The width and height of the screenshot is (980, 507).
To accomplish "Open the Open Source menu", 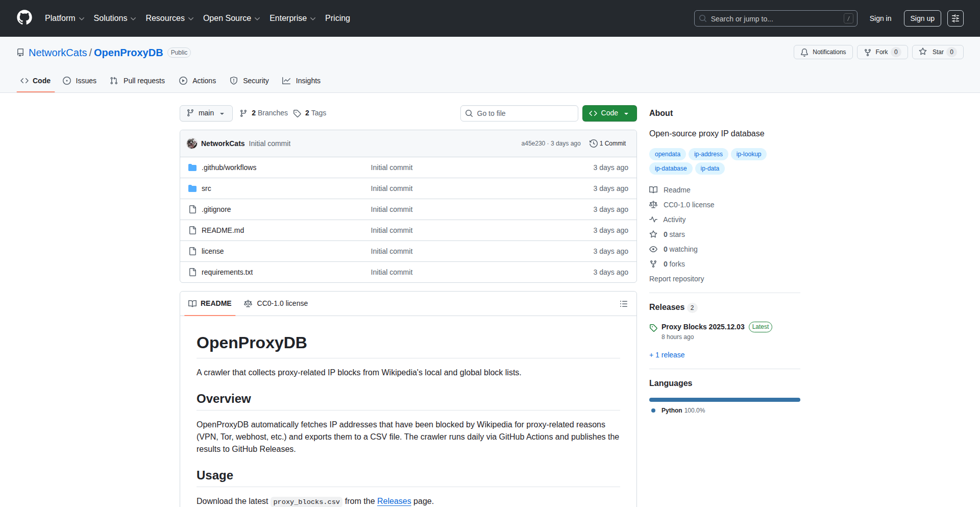I will point(231,18).
